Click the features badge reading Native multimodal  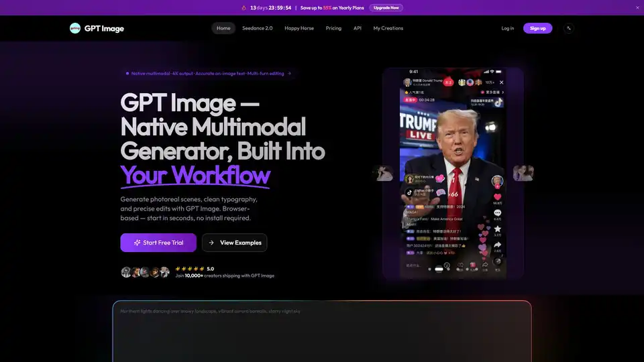pyautogui.click(x=208, y=74)
